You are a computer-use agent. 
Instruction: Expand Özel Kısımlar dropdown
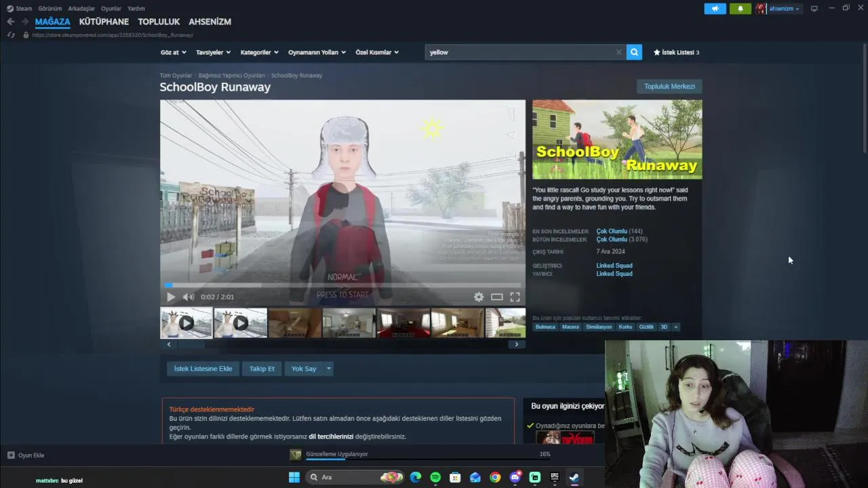click(x=377, y=52)
